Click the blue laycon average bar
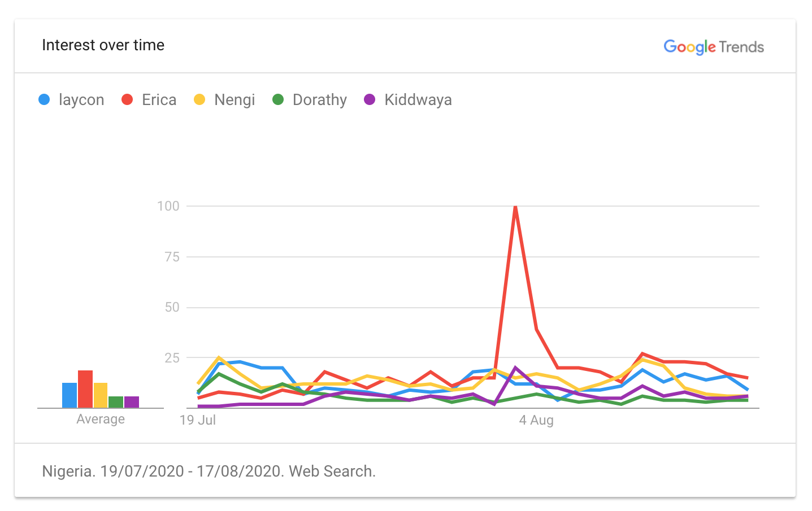812x511 pixels. pos(70,395)
